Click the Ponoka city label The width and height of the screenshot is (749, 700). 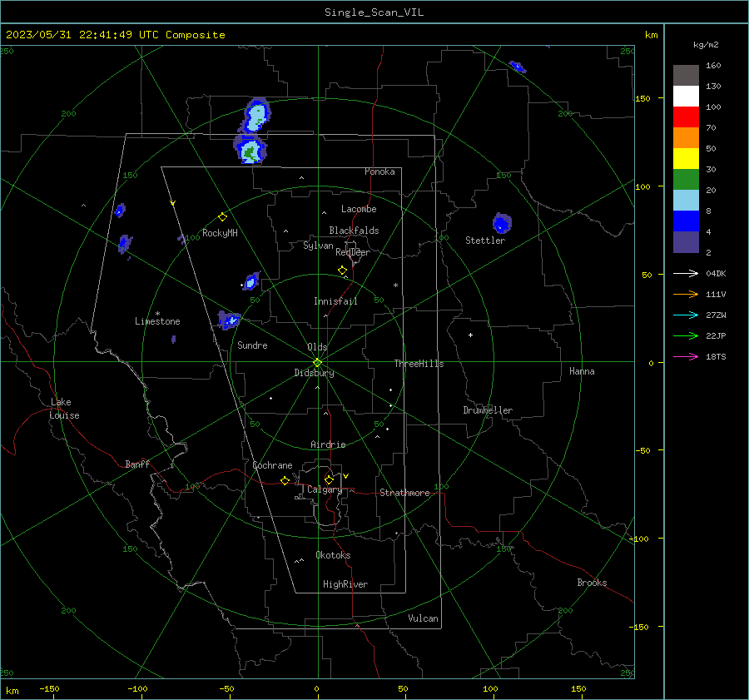pyautogui.click(x=379, y=171)
